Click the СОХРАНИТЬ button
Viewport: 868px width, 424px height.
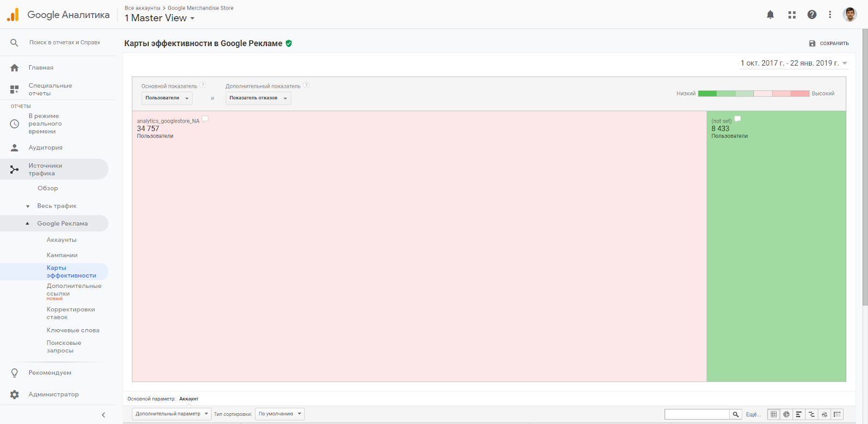click(x=829, y=43)
